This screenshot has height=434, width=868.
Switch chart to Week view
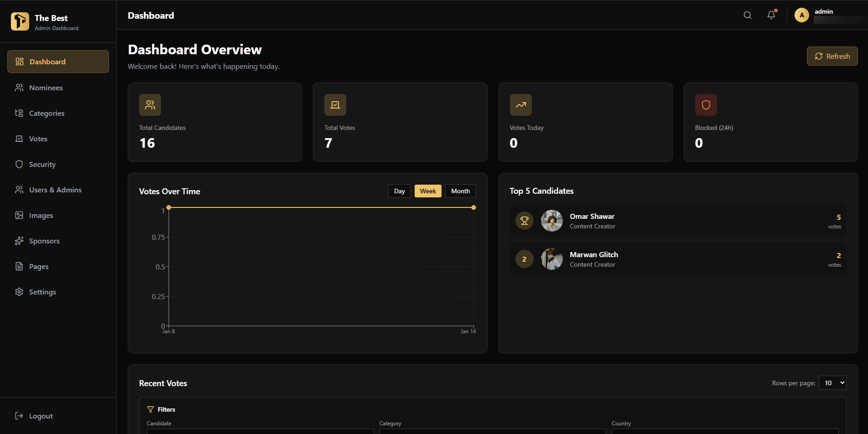point(428,191)
